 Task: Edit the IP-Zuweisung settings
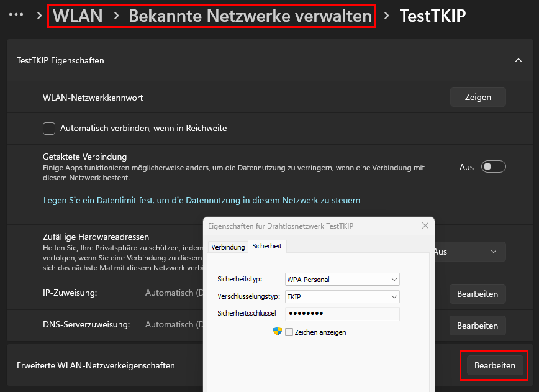tap(477, 294)
